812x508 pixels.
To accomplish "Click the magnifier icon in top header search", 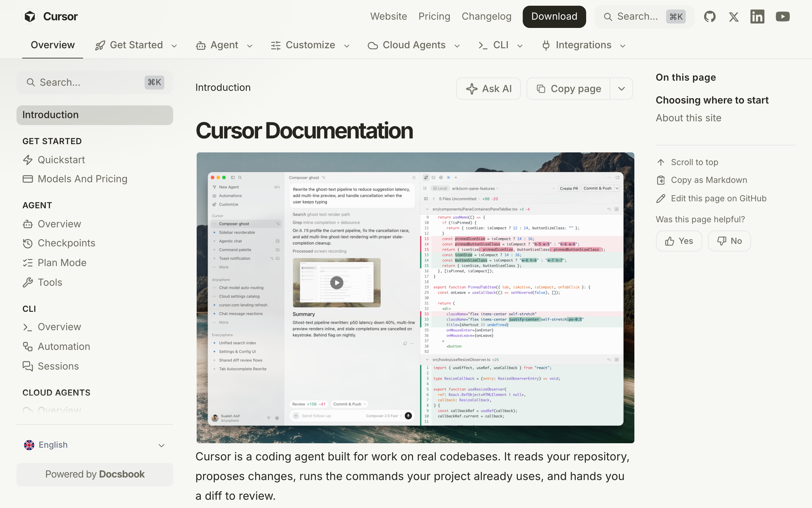I will click(x=608, y=17).
